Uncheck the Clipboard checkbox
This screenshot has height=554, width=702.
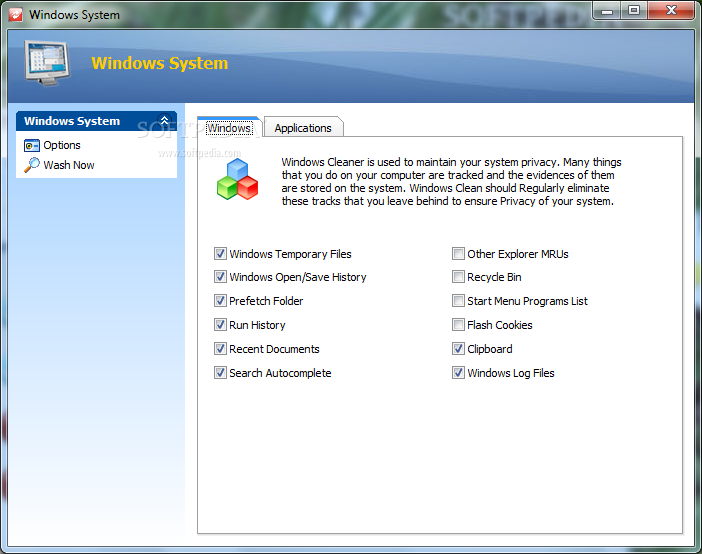458,348
